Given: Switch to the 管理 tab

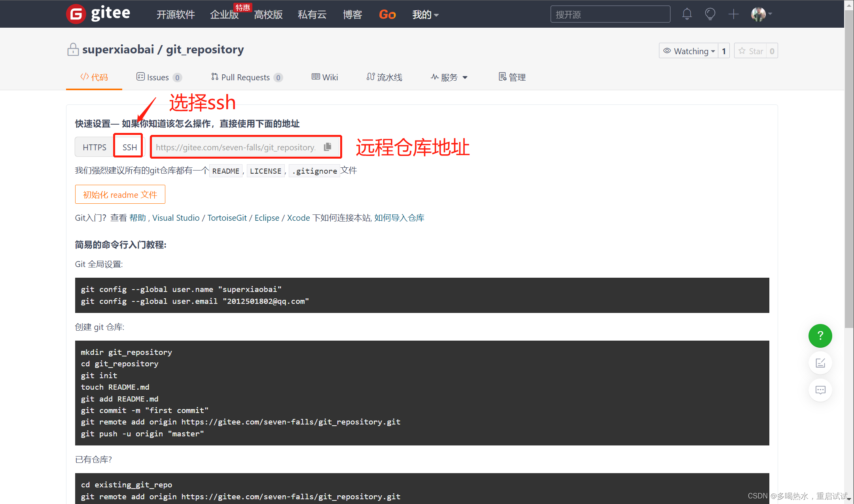Looking at the screenshot, I should click(x=512, y=77).
